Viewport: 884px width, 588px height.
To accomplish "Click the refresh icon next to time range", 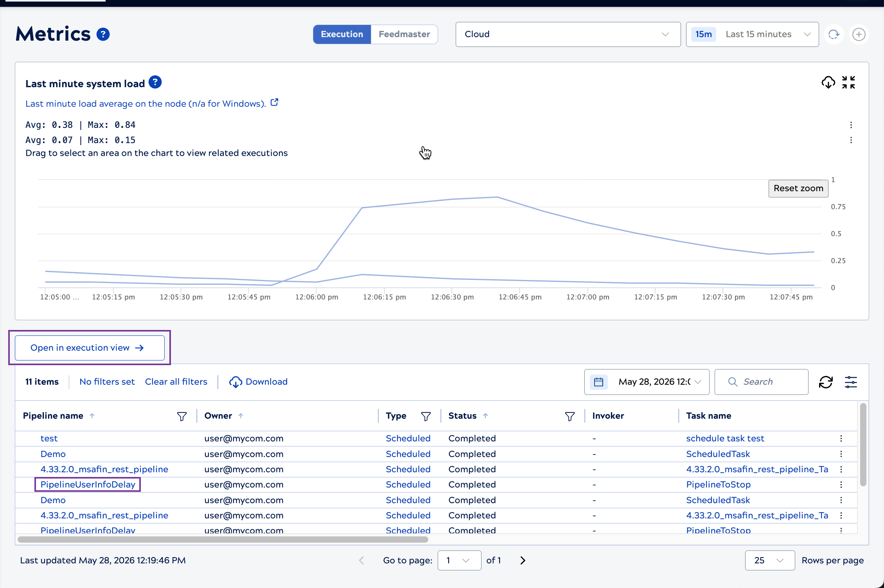I will tap(834, 34).
